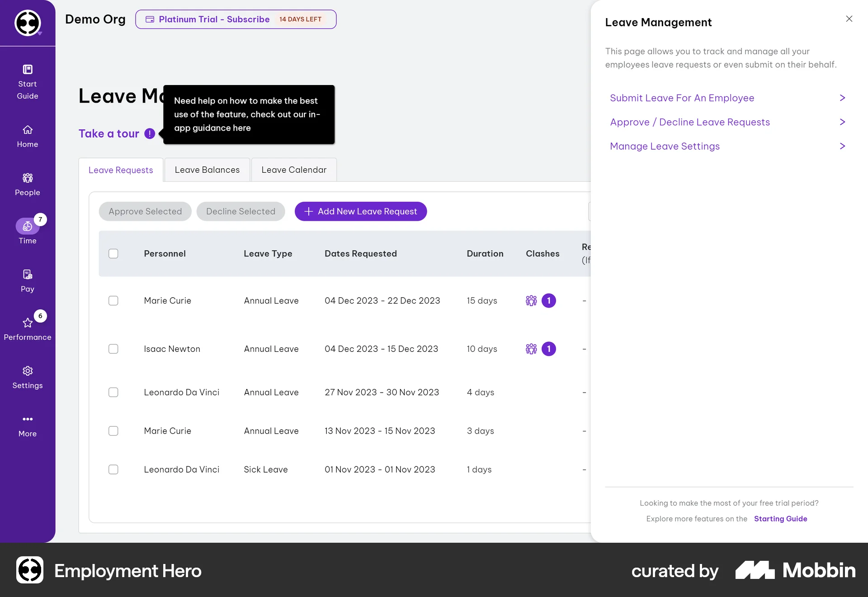The height and width of the screenshot is (597, 868).
Task: Check the select-all checkbox in the table header
Action: [x=113, y=254]
